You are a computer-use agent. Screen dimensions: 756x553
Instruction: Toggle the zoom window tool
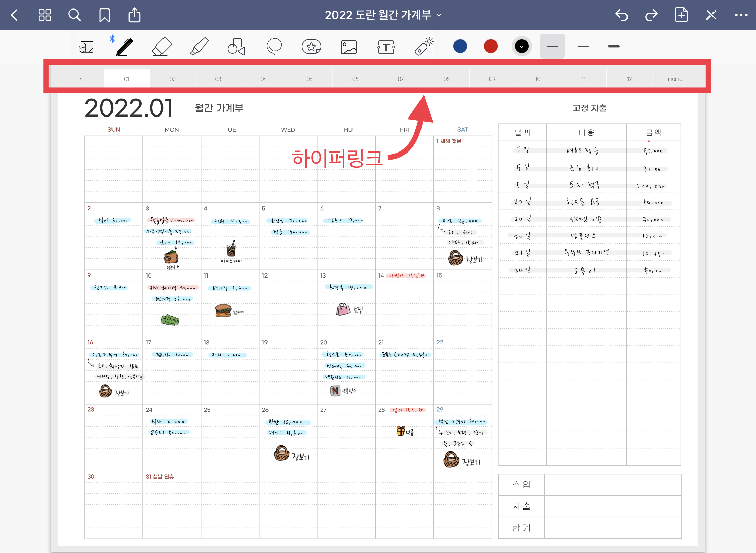click(x=86, y=47)
